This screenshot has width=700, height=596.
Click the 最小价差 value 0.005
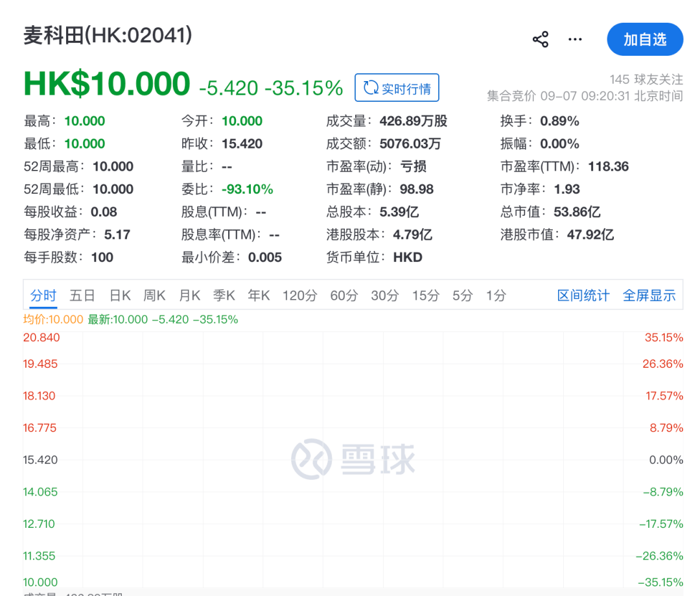tap(264, 257)
